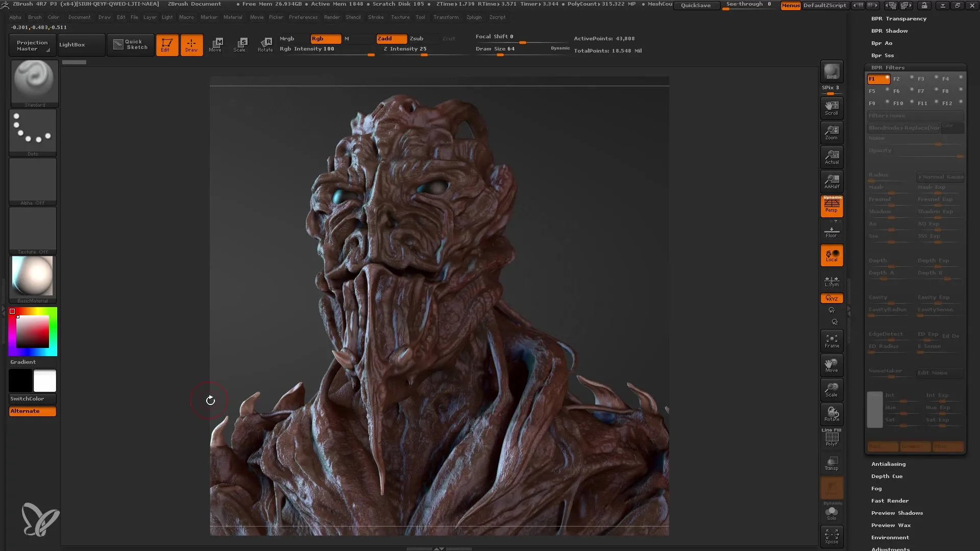This screenshot has width=980, height=551.
Task: Expand the Environment settings section
Action: click(x=890, y=537)
